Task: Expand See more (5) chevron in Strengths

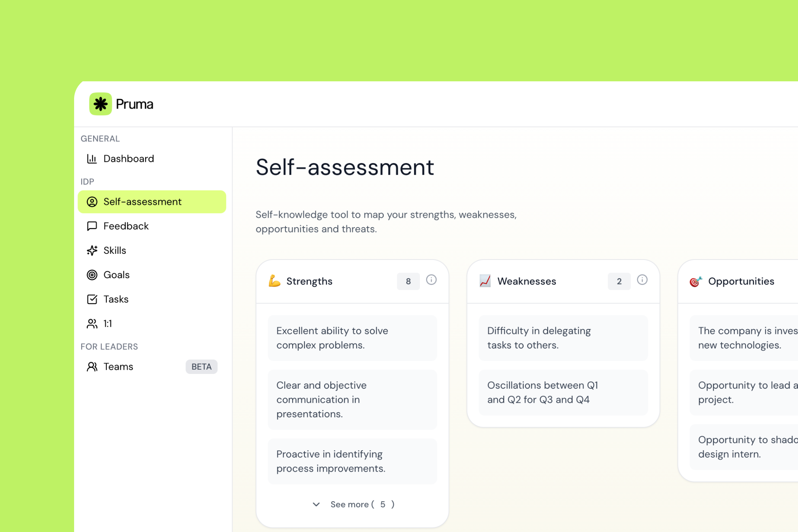Action: point(316,504)
